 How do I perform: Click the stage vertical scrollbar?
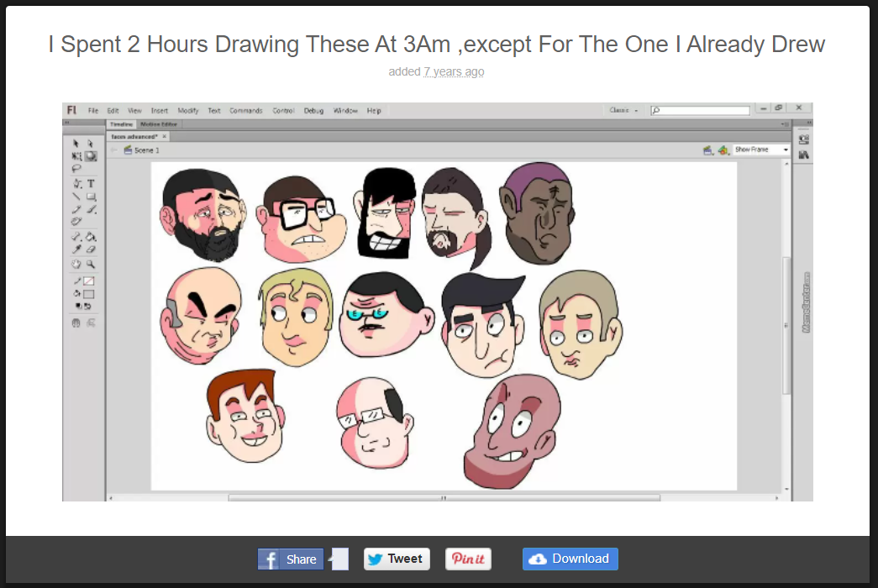click(786, 325)
